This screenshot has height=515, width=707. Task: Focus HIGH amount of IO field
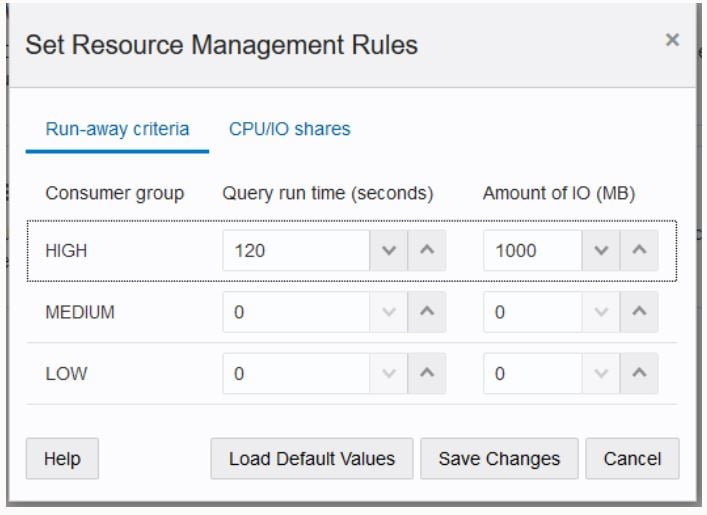coord(533,250)
